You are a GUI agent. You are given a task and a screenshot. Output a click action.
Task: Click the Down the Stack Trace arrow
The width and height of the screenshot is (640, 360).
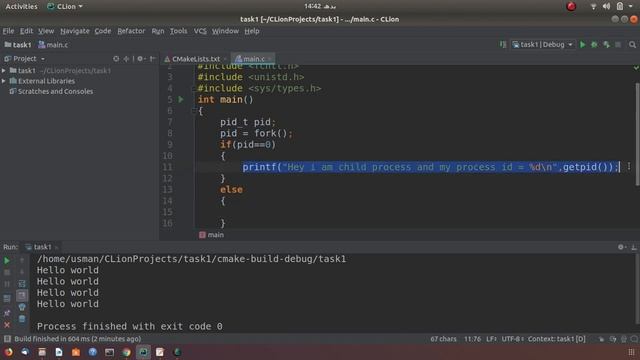click(22, 272)
